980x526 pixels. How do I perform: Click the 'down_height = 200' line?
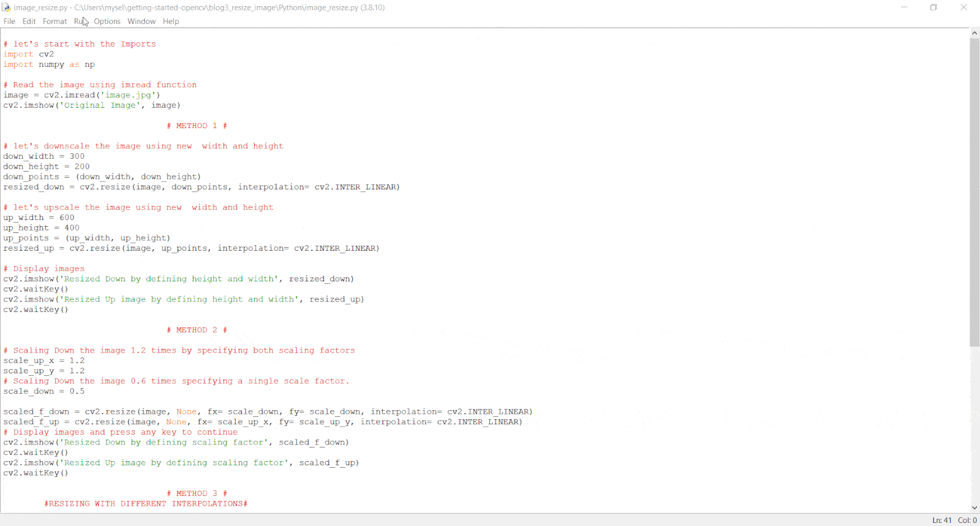click(x=47, y=167)
